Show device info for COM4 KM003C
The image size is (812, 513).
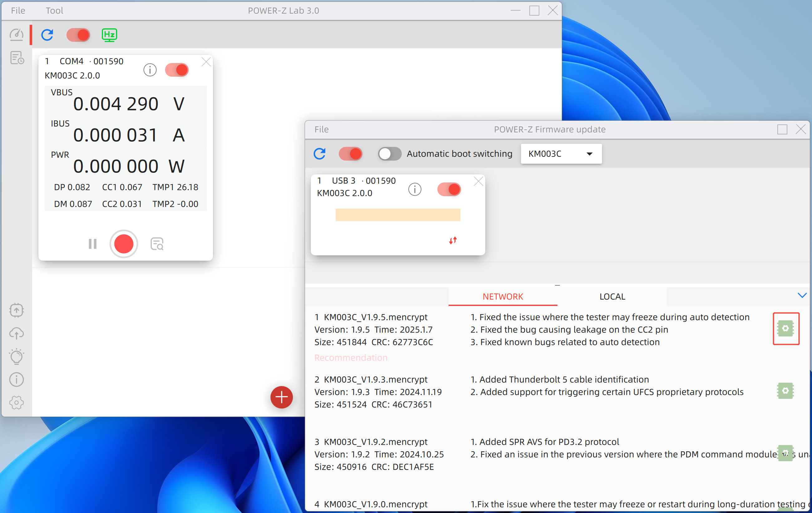tap(150, 70)
